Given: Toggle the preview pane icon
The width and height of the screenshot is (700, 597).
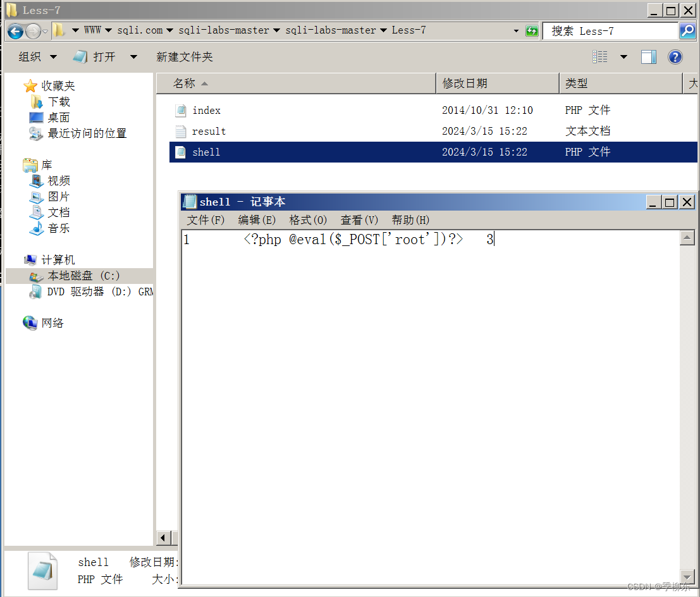Looking at the screenshot, I should coord(648,57).
